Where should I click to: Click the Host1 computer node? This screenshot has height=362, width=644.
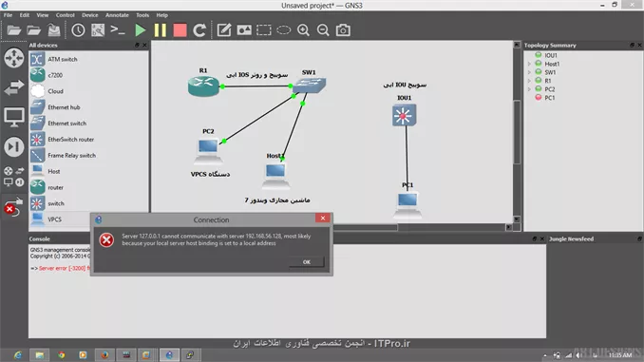tap(275, 175)
